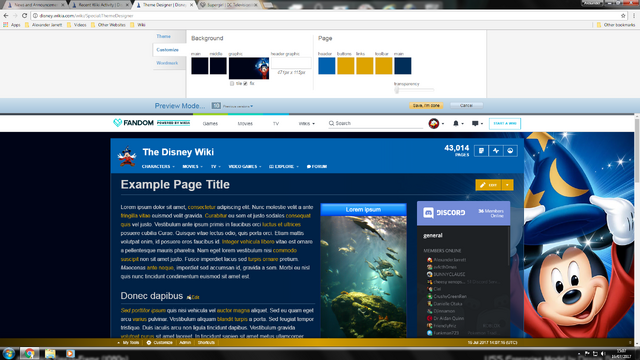Expand the Video Games wiki menu

point(244,167)
